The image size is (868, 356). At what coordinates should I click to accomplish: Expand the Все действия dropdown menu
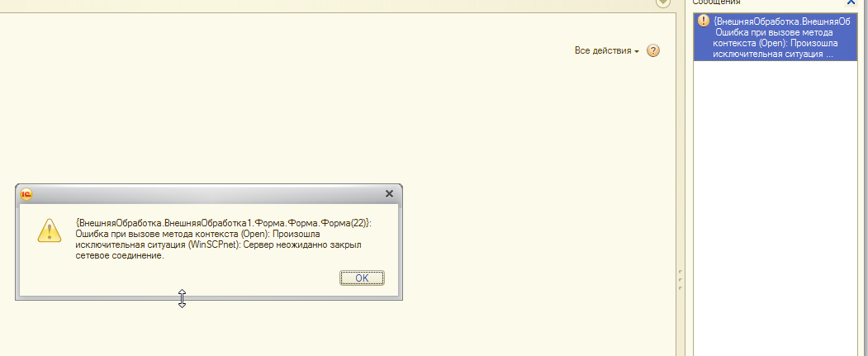[x=607, y=51]
